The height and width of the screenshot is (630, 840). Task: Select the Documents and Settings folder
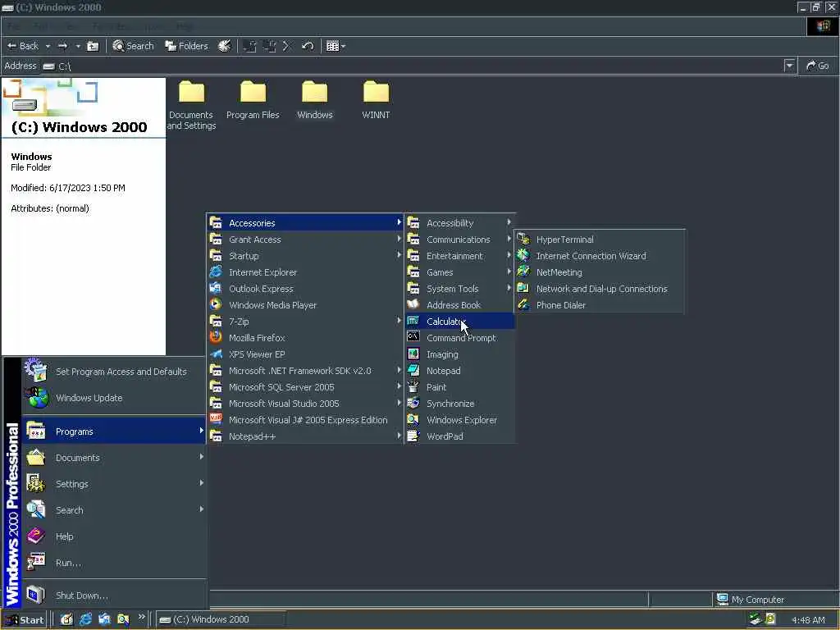pos(191,105)
